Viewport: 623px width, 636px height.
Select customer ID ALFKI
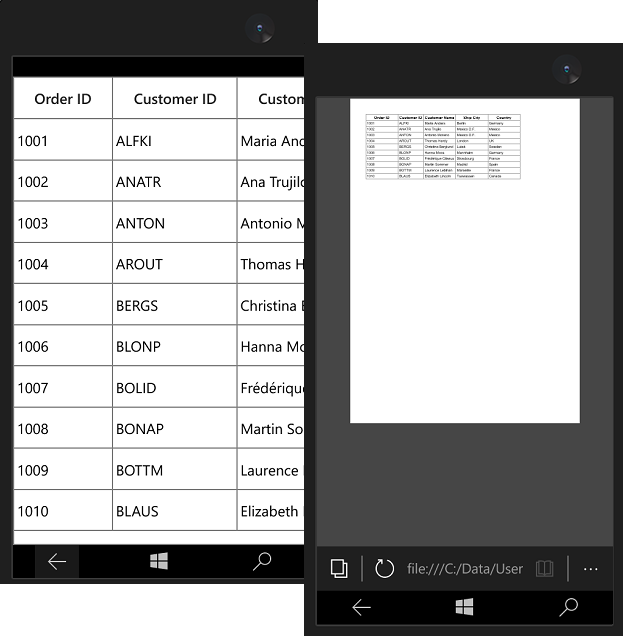(175, 140)
